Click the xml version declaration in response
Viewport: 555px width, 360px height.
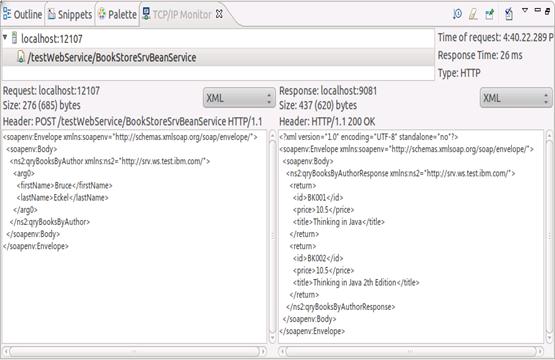point(369,137)
